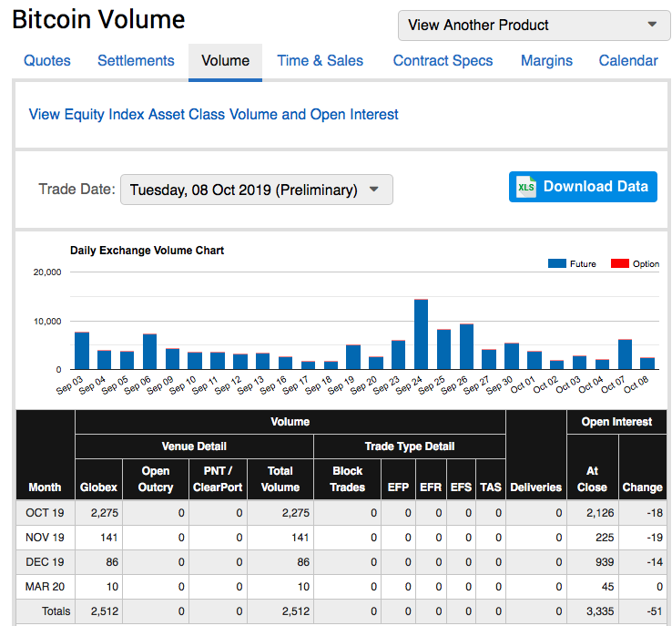Click the Sep 24 volume bar
The image size is (672, 626).
point(421,334)
